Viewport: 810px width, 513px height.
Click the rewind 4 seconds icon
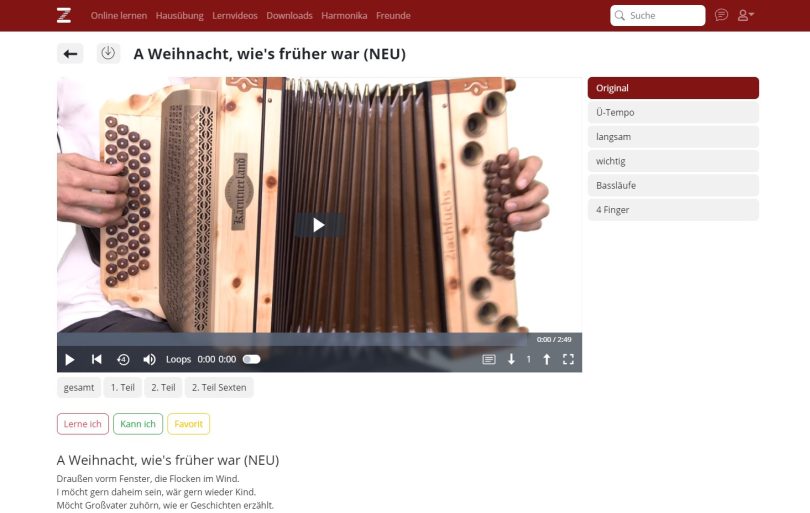pos(123,360)
